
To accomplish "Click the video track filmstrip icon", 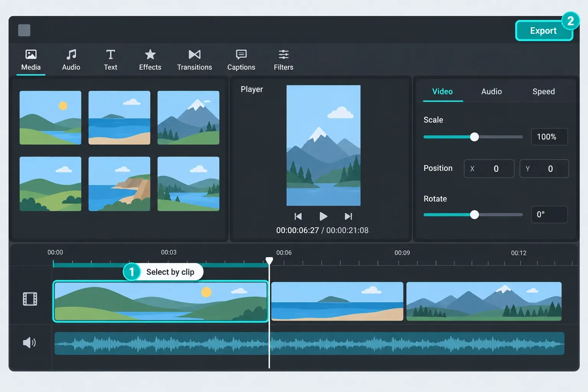I will coord(30,299).
